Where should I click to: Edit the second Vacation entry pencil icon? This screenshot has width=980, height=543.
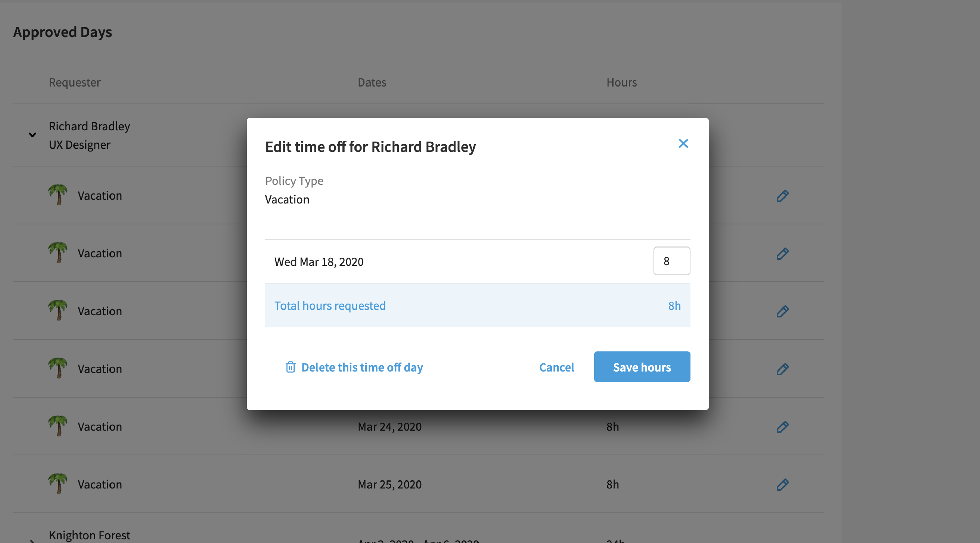pyautogui.click(x=782, y=254)
